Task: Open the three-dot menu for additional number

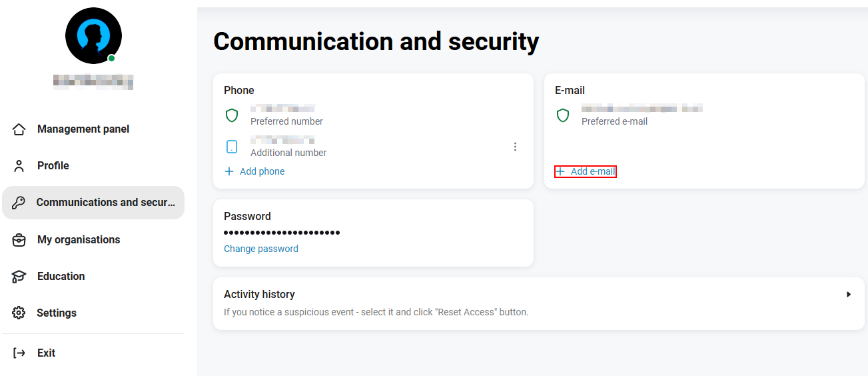Action: pyautogui.click(x=515, y=147)
